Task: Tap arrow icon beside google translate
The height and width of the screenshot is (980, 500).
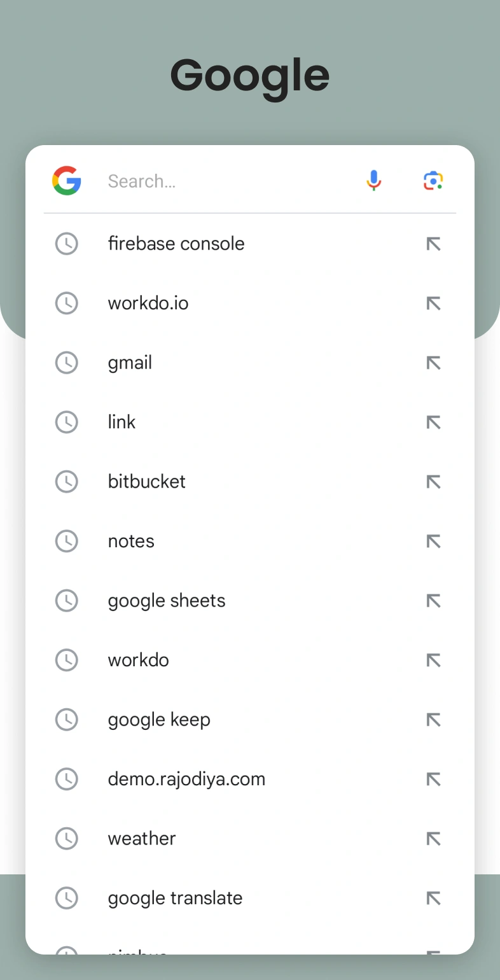Action: (433, 898)
